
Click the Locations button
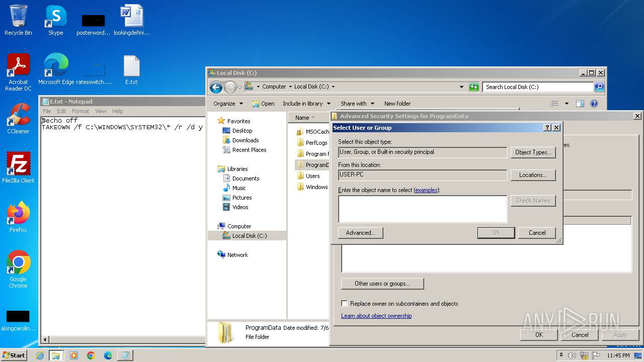pyautogui.click(x=533, y=175)
